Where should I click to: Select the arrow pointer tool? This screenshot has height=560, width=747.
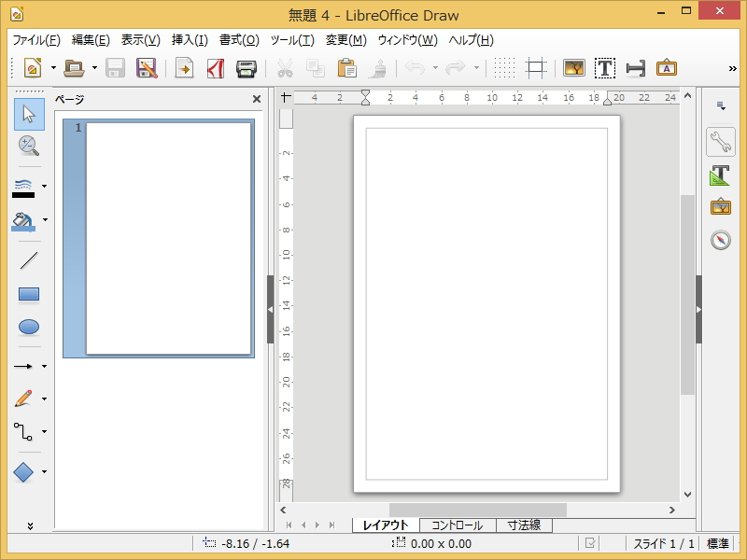pos(28,113)
